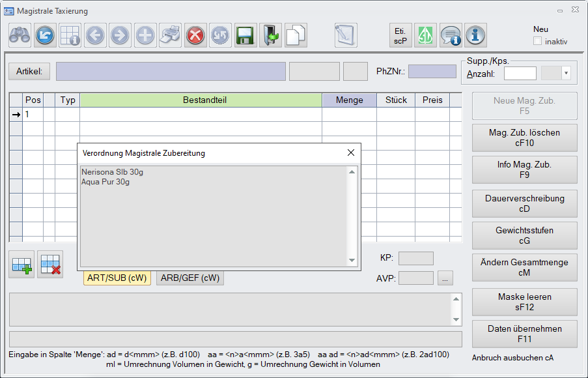This screenshot has width=588, height=378.
Task: Click the scroll down arrow in Verordnung dialog
Action: (352, 261)
